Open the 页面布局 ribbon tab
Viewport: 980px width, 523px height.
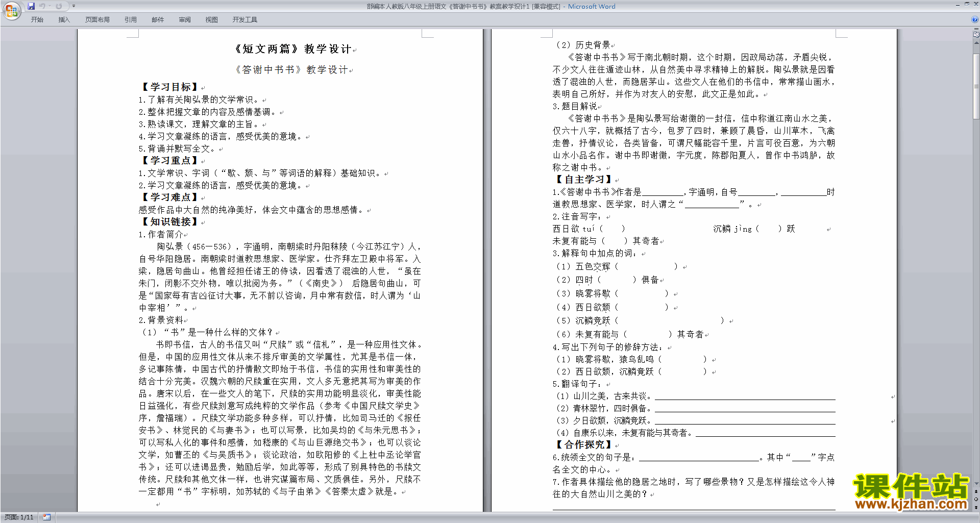click(97, 20)
